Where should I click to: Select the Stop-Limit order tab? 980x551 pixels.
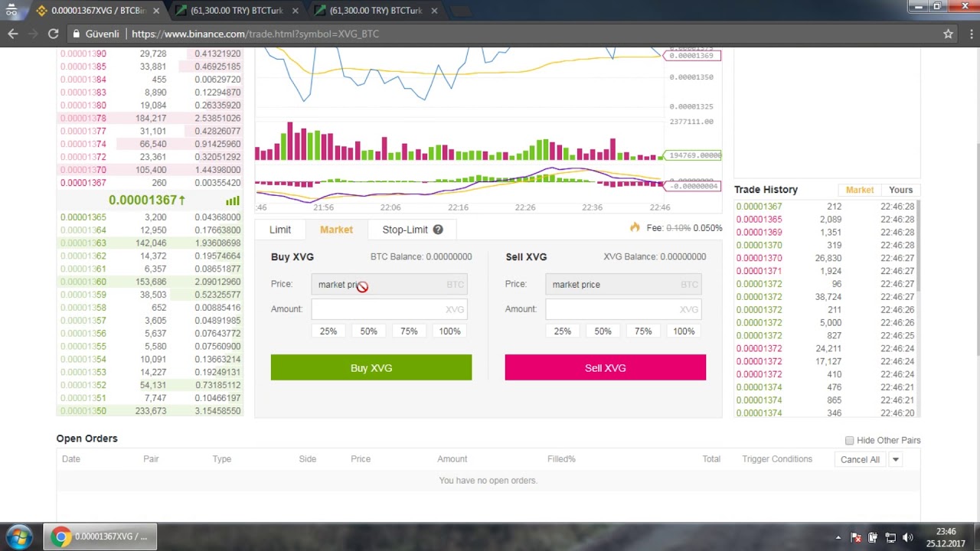pos(405,230)
